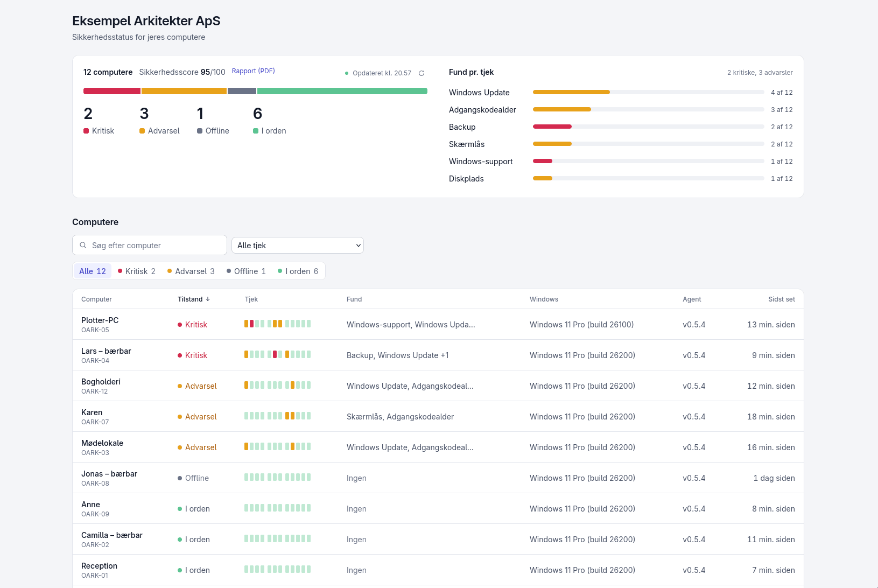Click the Diskplads check row label
Image resolution: width=878 pixels, height=588 pixels.
466,179
